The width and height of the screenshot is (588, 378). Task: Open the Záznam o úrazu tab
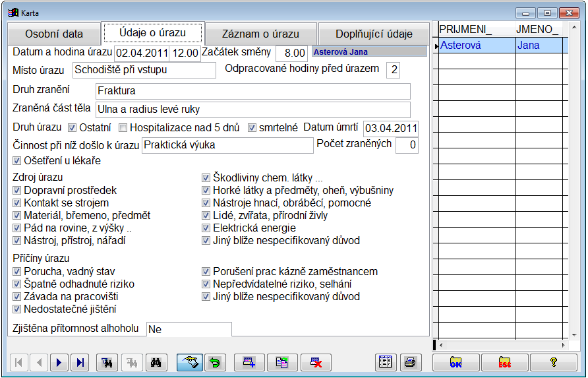(x=260, y=34)
